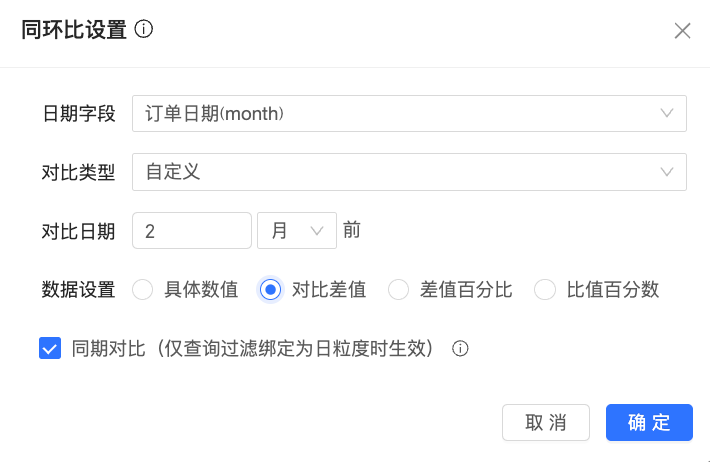710x462 pixels.
Task: Select the 具体数值 radio option
Action: pos(143,290)
